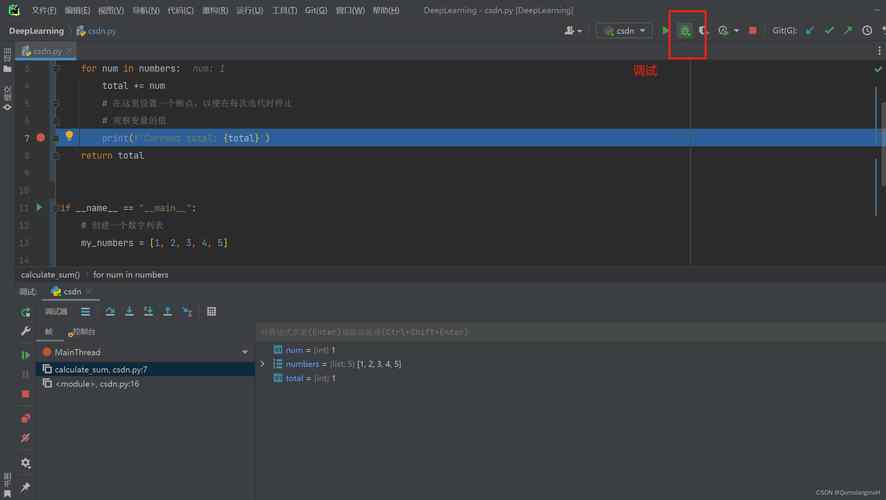Open the csdn run configuration dropdown
The width and height of the screenshot is (886, 500).
coord(624,31)
